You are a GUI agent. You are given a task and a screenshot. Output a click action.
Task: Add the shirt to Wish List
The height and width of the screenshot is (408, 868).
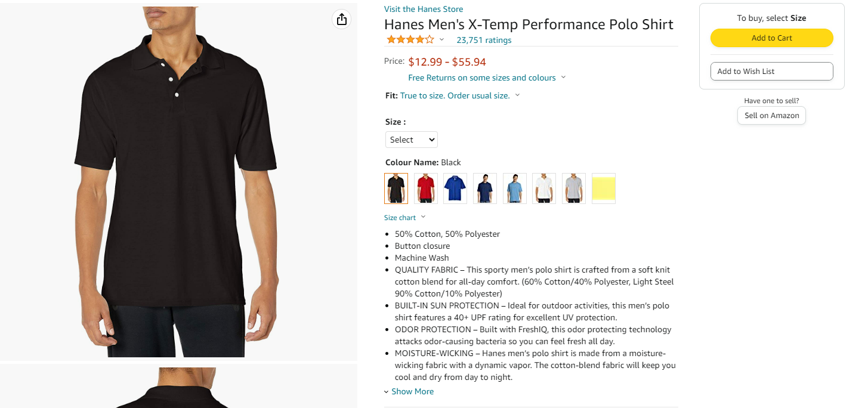(771, 71)
